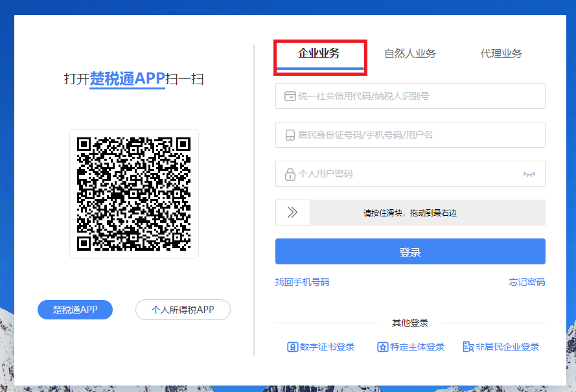Click the card icon in credit code field
Viewport: 576px width, 392px height.
pyautogui.click(x=290, y=97)
